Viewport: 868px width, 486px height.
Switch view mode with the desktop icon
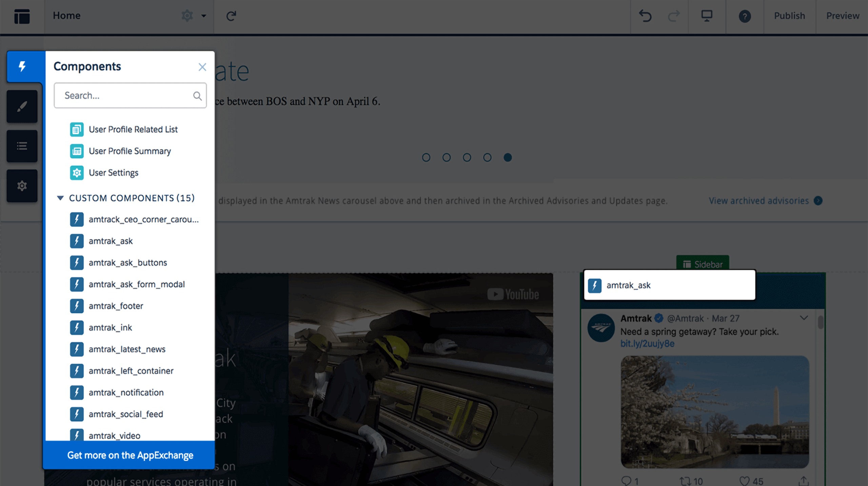[x=707, y=16]
